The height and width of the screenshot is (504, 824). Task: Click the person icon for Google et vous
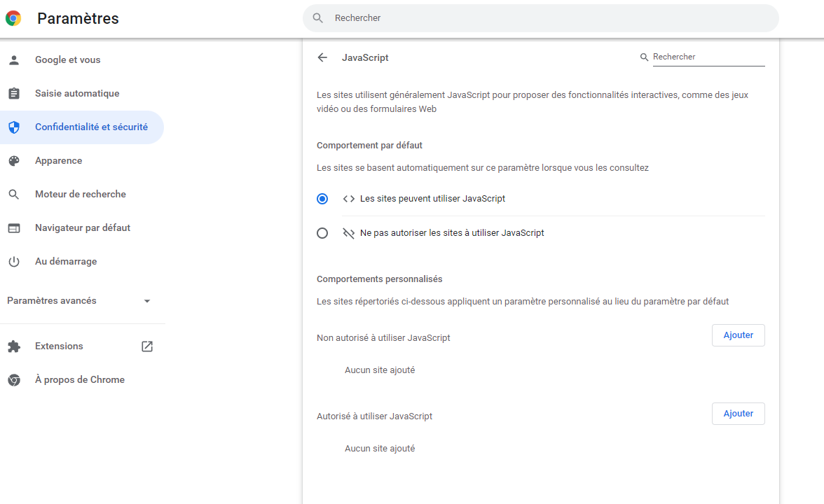[x=14, y=60]
